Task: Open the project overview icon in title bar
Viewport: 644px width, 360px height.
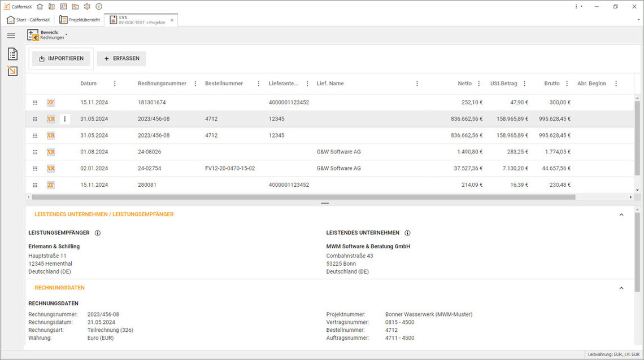Action: [x=52, y=7]
